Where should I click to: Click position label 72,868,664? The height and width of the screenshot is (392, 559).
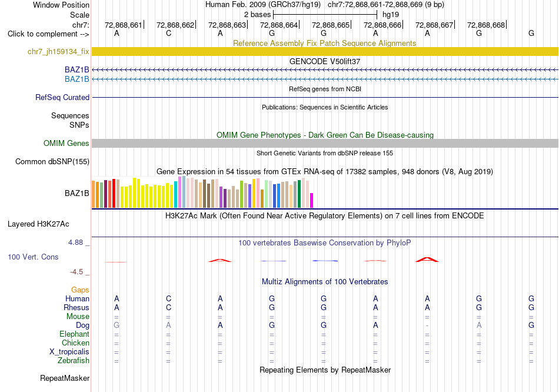[x=279, y=25]
